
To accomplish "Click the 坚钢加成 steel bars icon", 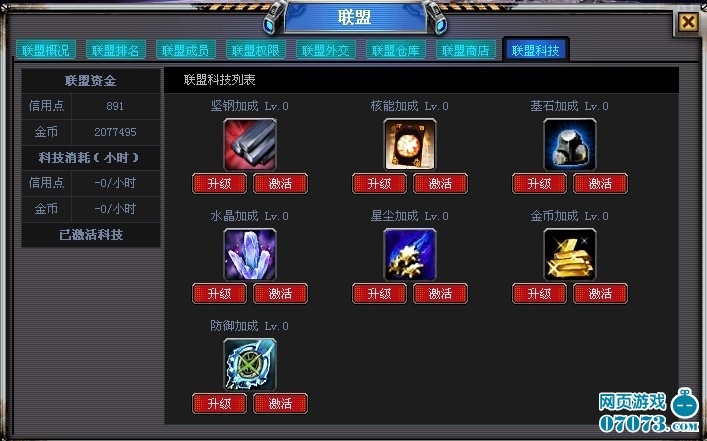I will pyautogui.click(x=250, y=144).
